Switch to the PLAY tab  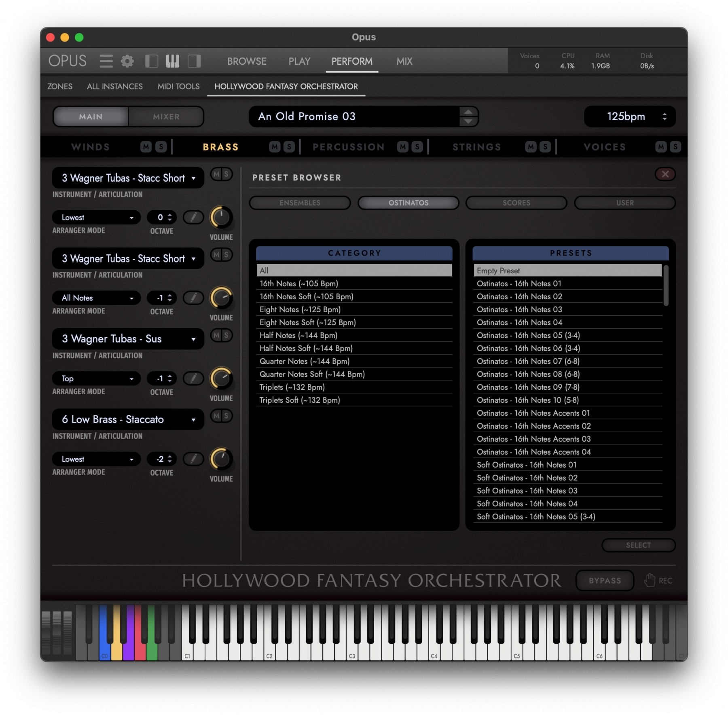point(299,61)
